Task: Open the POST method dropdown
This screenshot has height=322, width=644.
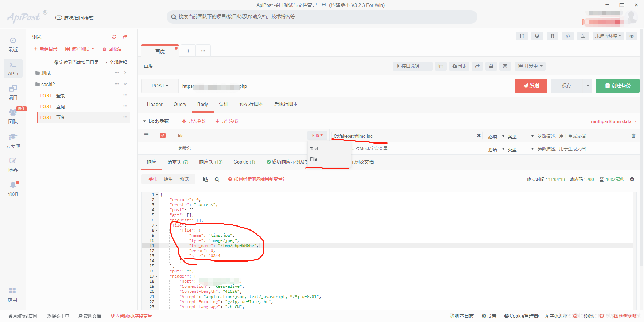Action: click(160, 86)
